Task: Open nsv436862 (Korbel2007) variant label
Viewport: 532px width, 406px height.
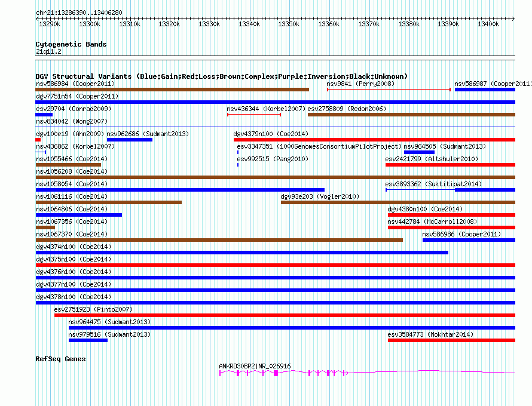Action: tap(75, 146)
